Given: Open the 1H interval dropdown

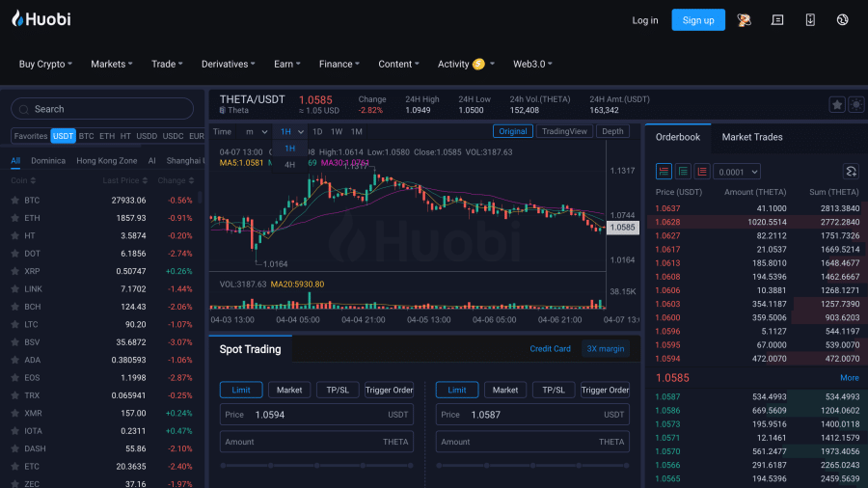Looking at the screenshot, I should (x=291, y=132).
